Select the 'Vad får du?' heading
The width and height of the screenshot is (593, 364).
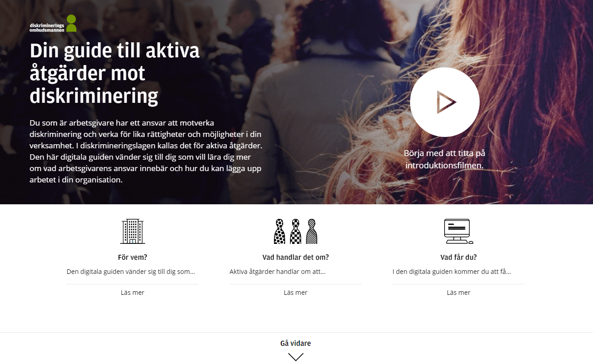tap(459, 257)
